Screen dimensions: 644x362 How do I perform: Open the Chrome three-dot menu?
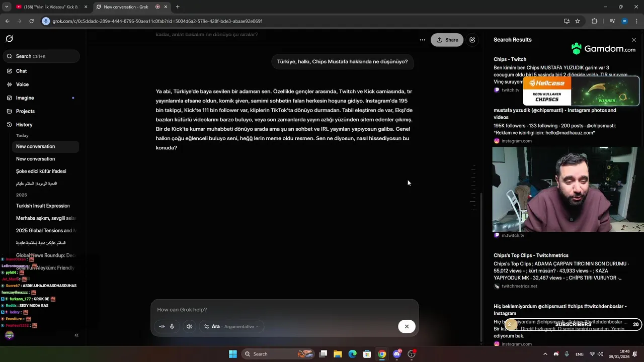click(x=637, y=21)
